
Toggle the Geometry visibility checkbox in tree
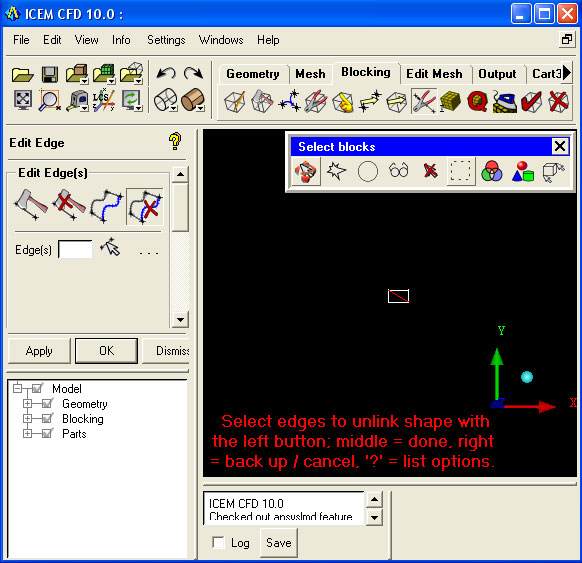[47, 403]
